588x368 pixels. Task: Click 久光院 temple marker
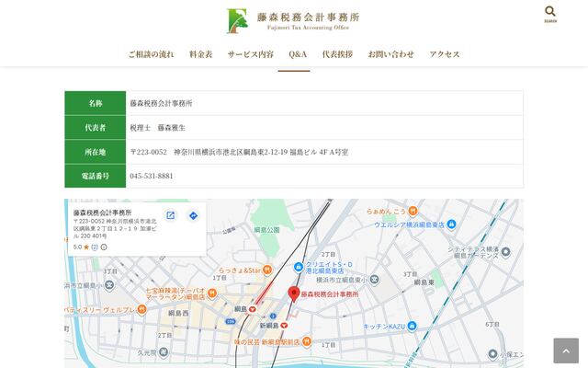click(164, 352)
